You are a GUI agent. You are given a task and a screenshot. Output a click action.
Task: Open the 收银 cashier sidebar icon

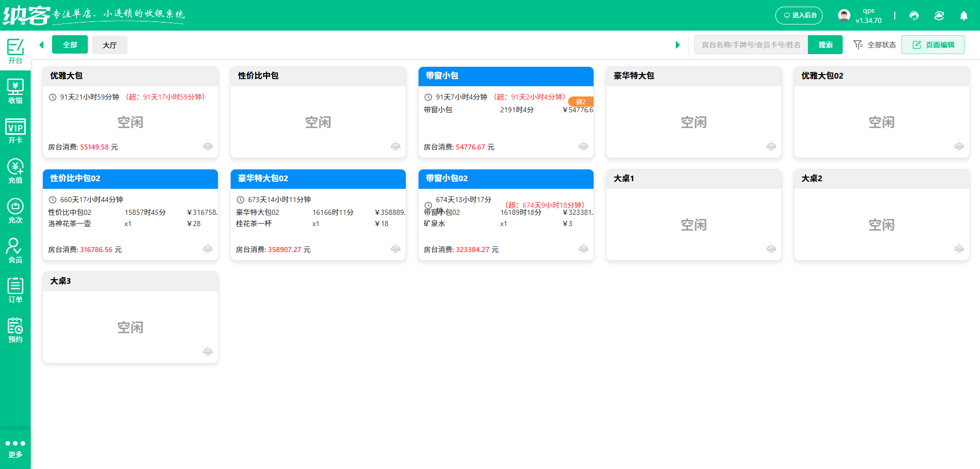pos(15,91)
